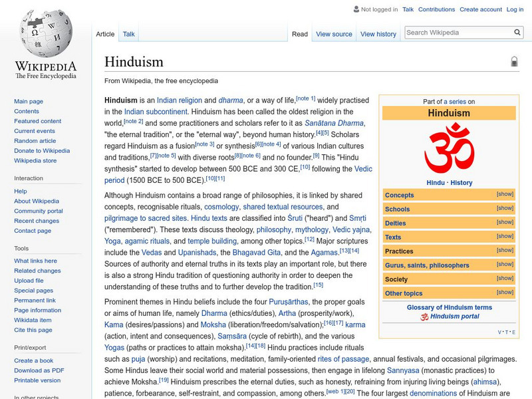Image resolution: width=532 pixels, height=399 pixels.
Task: Open the Community portal link
Action: pyautogui.click(x=39, y=211)
